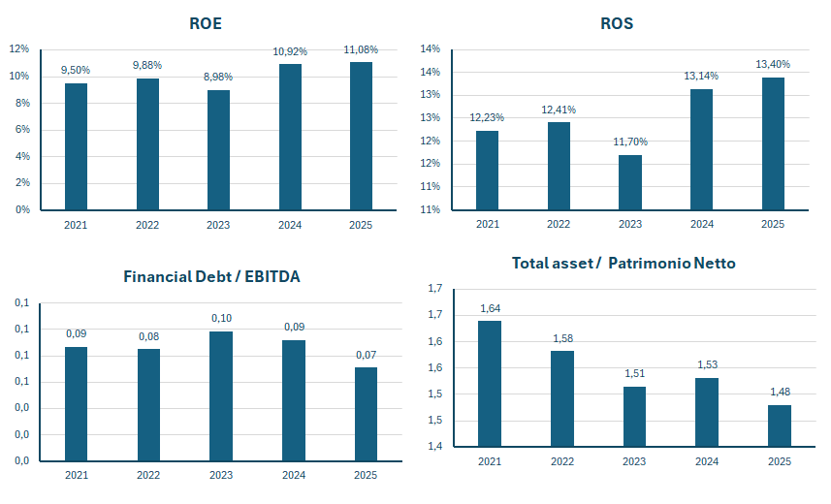Click the 9,88% data label
Screen dimensions: 831x504
coord(147,65)
